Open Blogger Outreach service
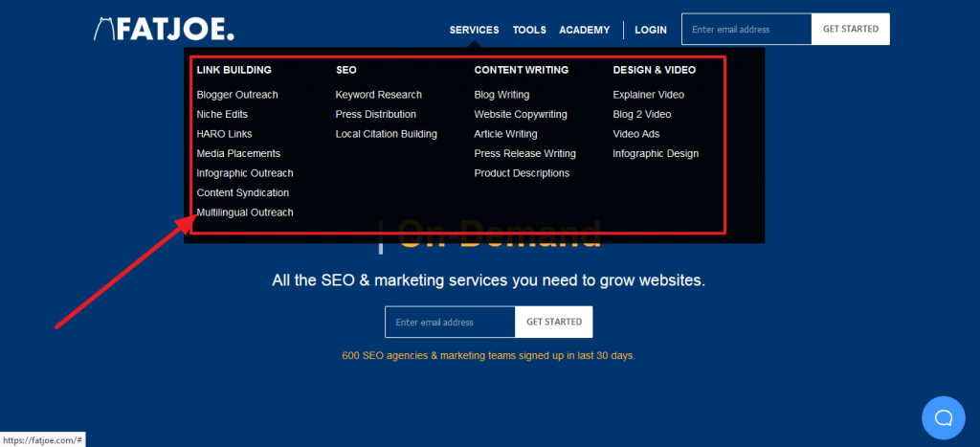Screen dimensions: 980x447 coord(237,95)
